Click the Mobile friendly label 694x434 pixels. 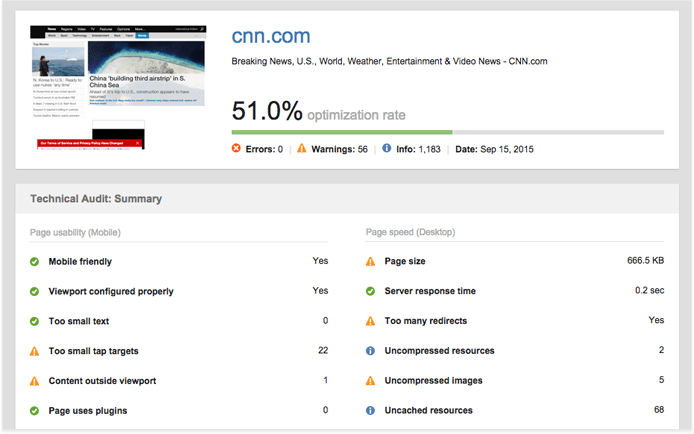(80, 261)
